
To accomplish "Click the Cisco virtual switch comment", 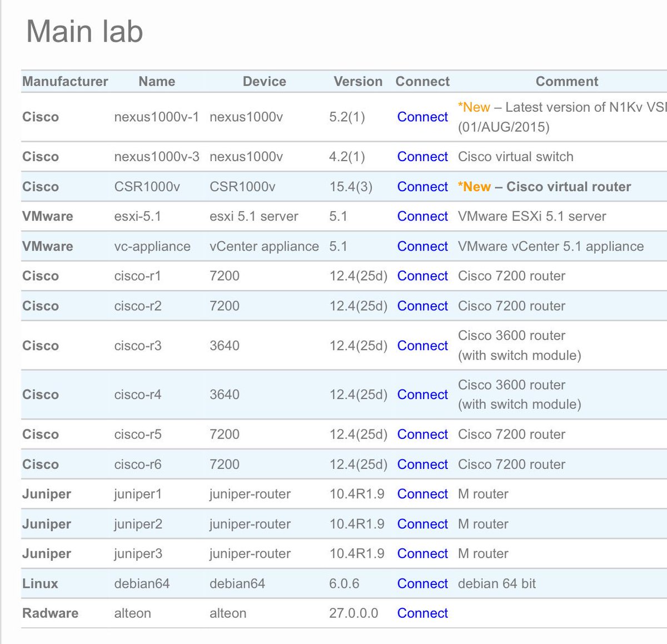I will click(x=516, y=157).
